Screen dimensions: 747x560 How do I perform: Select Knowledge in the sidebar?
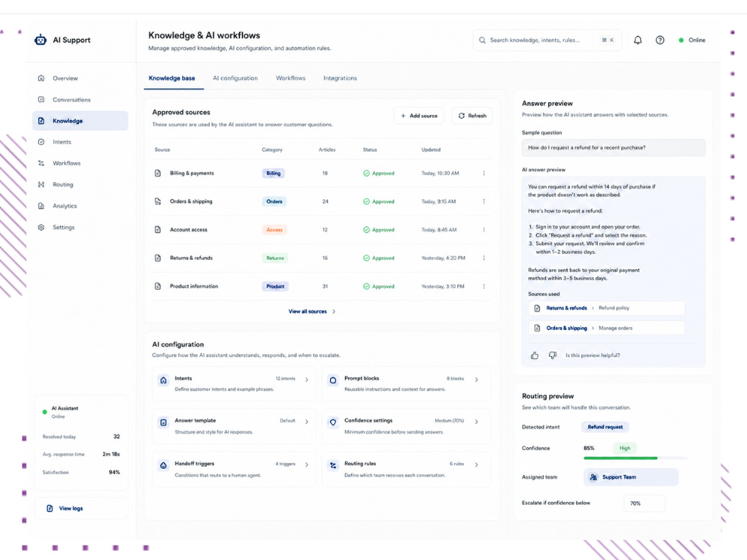80,121
